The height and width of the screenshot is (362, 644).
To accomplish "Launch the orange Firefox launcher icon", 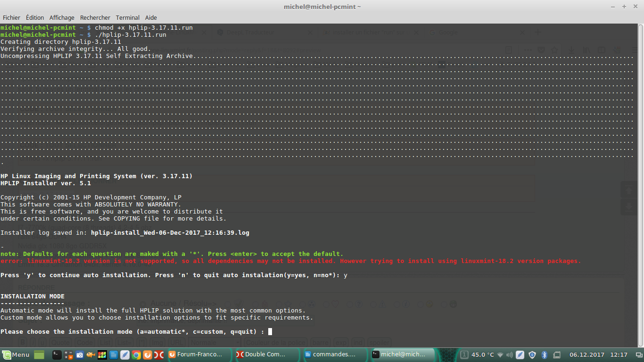I will [x=148, y=354].
